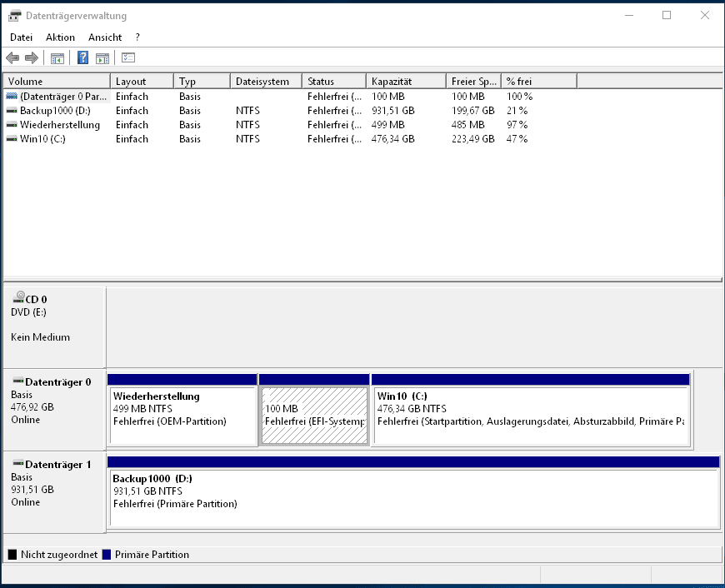Open the Datei menu
Viewport: 725px width, 588px height.
click(x=22, y=37)
